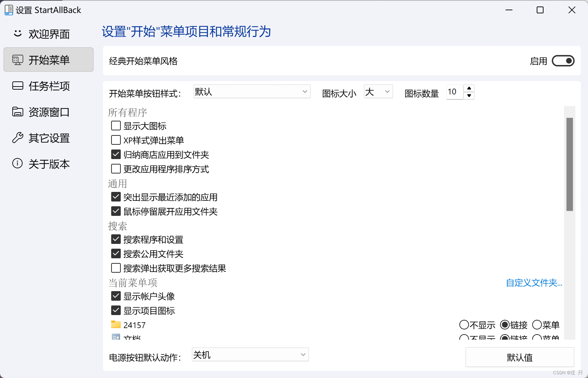Click the yellow folder icon for 24157
Screen dimensions: 588x378
pos(116,324)
